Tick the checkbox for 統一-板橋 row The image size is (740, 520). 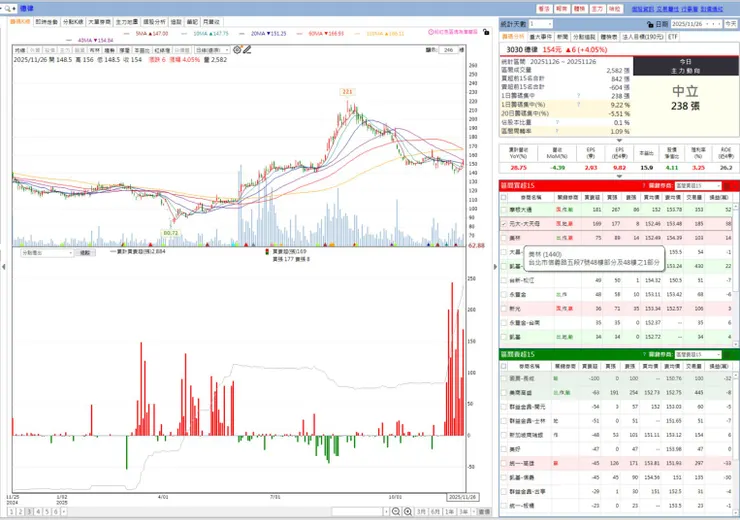[504, 506]
